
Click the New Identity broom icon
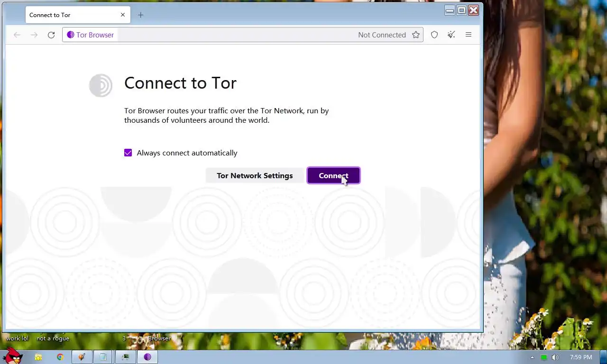[451, 35]
